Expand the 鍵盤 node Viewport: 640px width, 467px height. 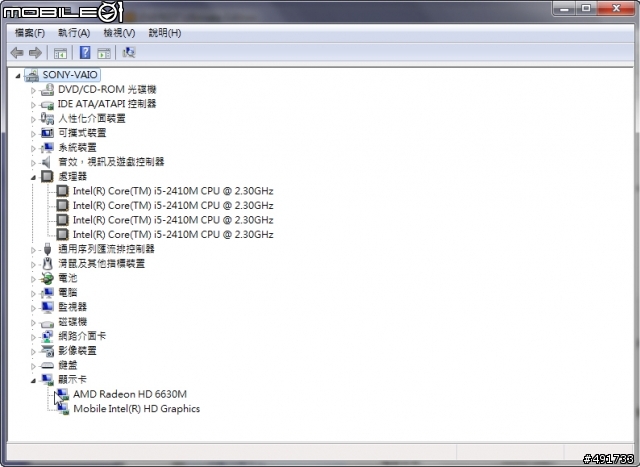33,366
